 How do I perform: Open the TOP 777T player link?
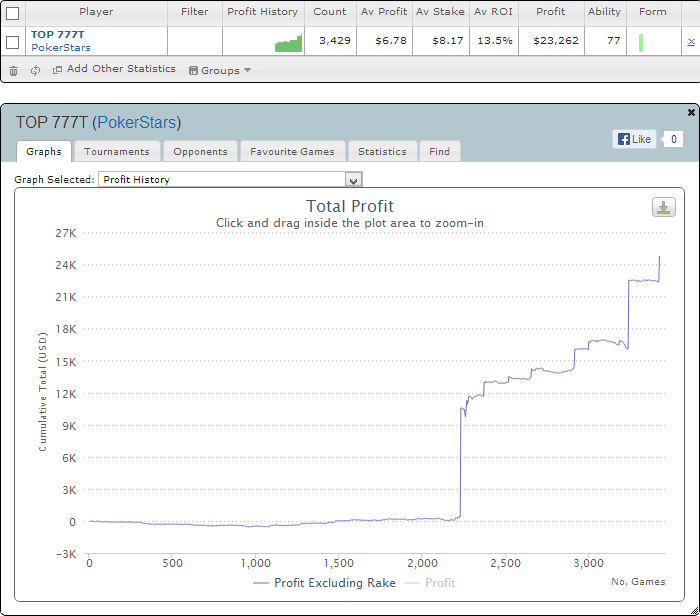click(58, 34)
